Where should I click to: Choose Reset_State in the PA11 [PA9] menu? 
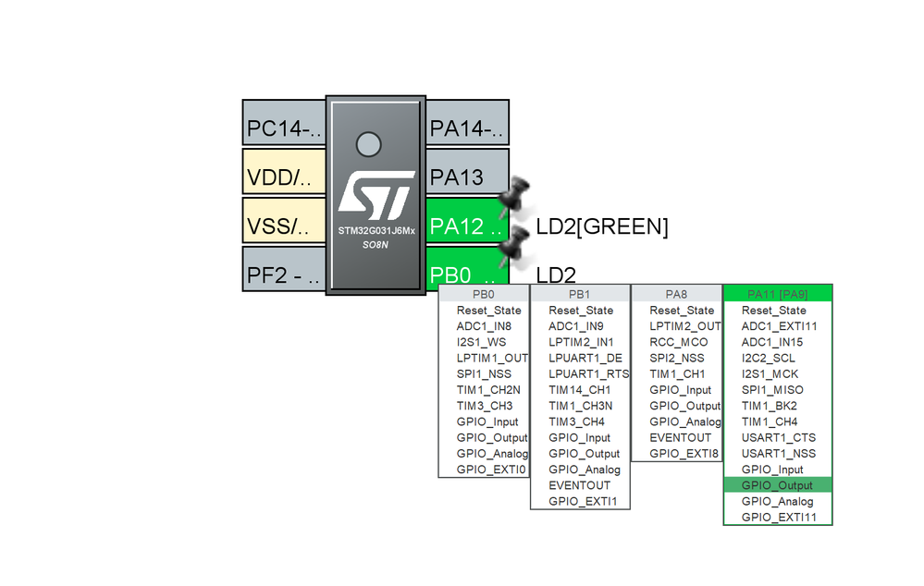click(778, 311)
